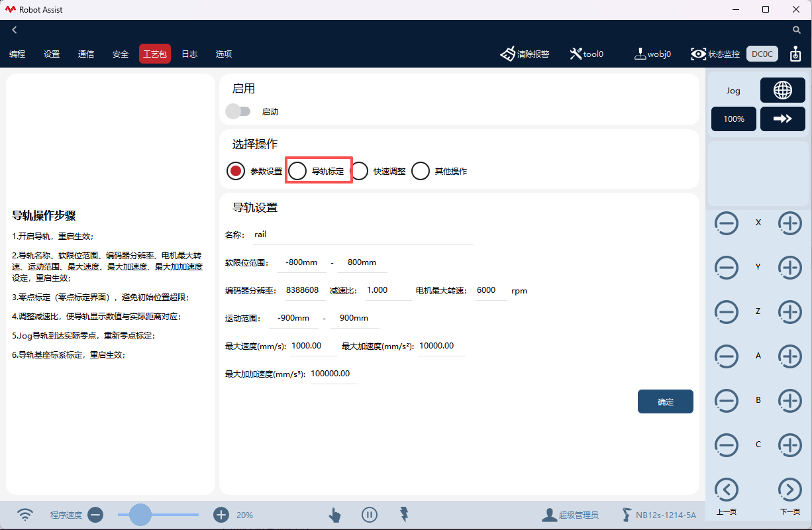This screenshot has height=530, width=812.
Task: Click the 状态监控 status monitor icon
Action: click(x=699, y=54)
